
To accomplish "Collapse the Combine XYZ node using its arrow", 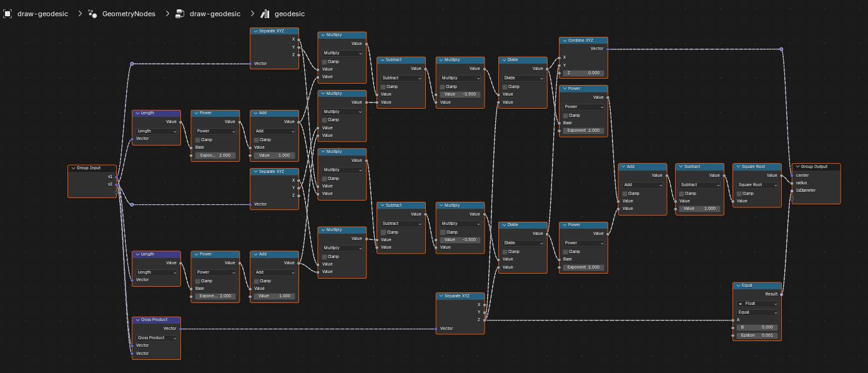I will click(x=565, y=40).
